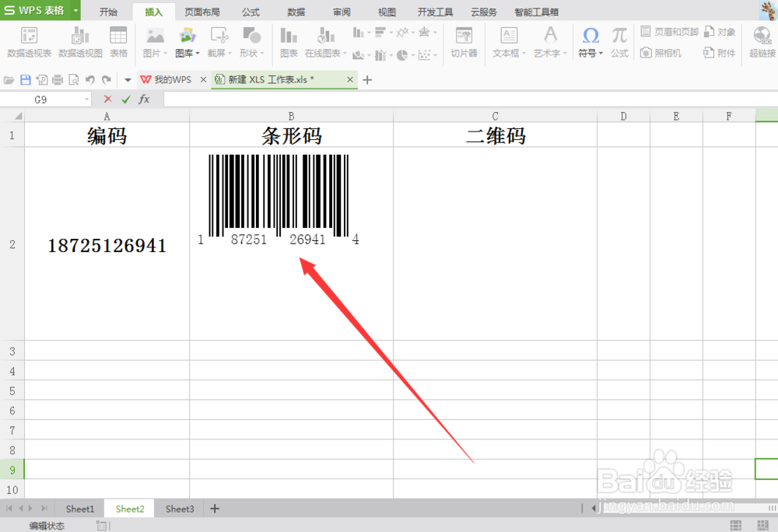Add a new sheet with plus button

click(215, 509)
